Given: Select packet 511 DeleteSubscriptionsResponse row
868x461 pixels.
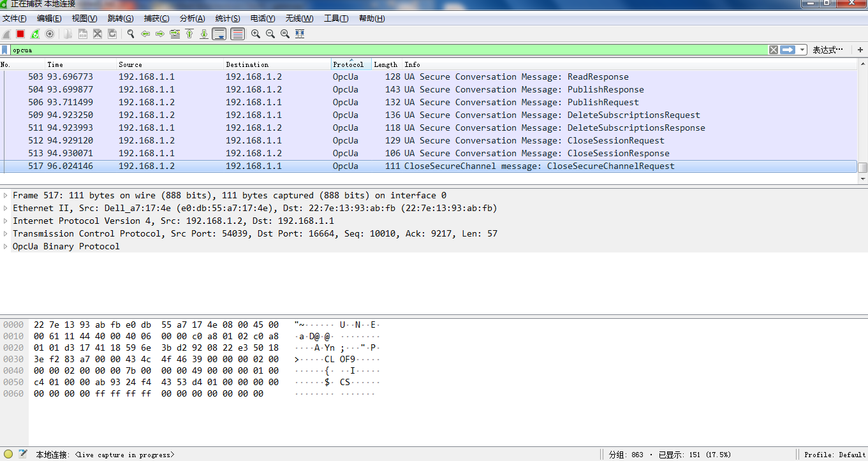Looking at the screenshot, I should (429, 128).
